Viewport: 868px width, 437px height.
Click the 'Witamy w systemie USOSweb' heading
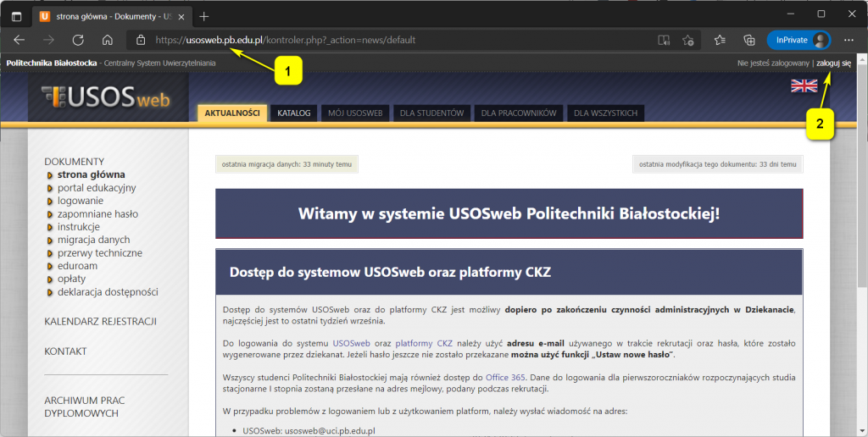(509, 213)
